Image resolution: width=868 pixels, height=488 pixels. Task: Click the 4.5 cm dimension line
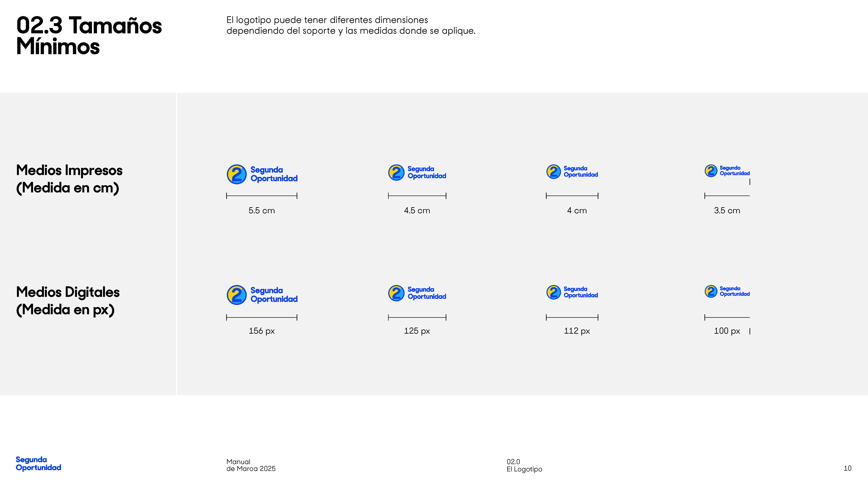417,196
